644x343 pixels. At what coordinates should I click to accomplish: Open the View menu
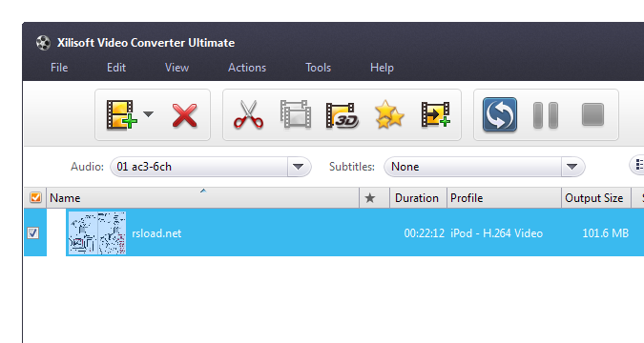[177, 68]
